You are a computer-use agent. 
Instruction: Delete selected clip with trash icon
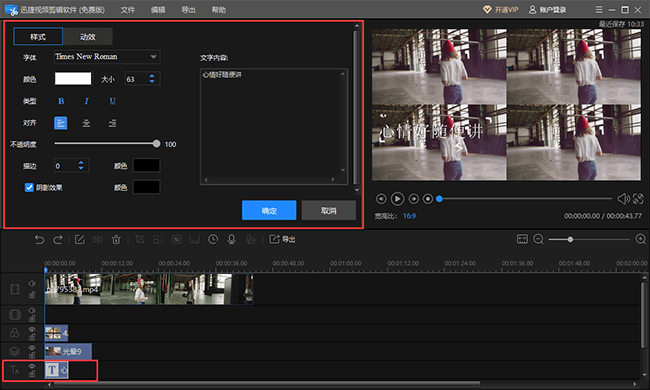coord(116,240)
